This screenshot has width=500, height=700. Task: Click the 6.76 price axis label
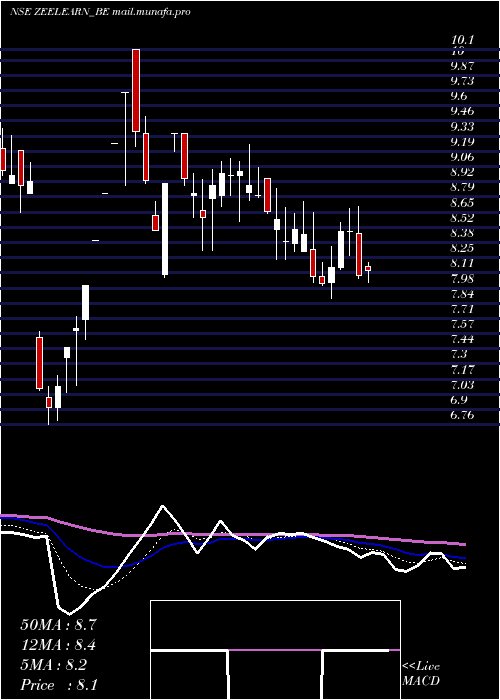(462, 415)
